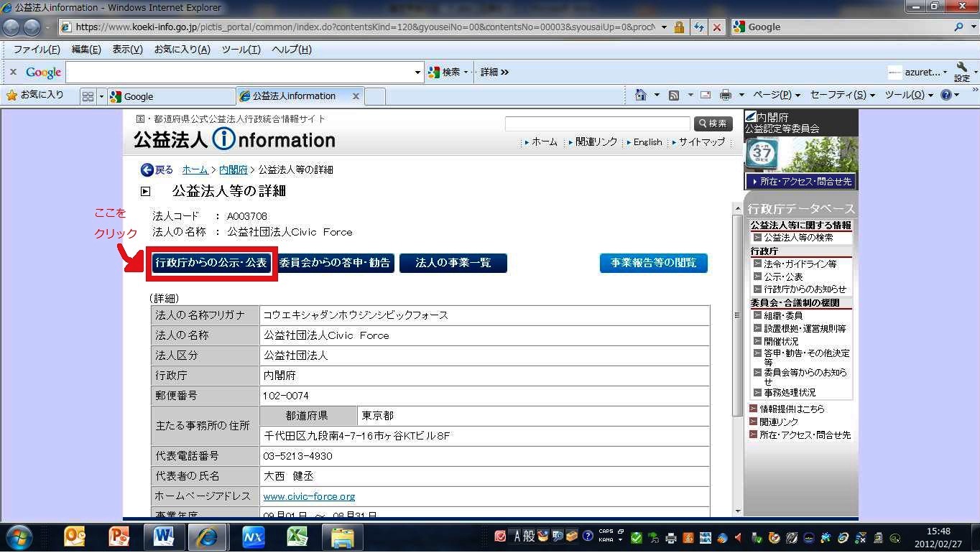The image size is (980, 553).
Task: Click the site 検索 search button
Action: tap(713, 124)
